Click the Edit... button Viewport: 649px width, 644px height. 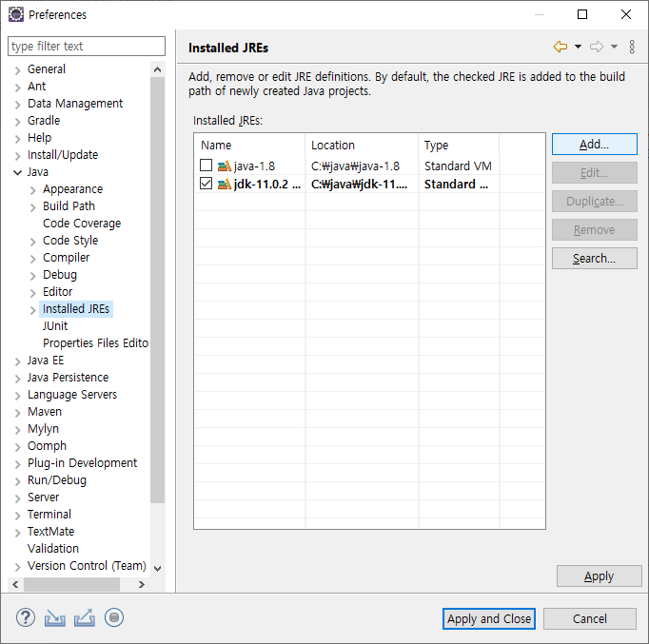click(x=594, y=172)
